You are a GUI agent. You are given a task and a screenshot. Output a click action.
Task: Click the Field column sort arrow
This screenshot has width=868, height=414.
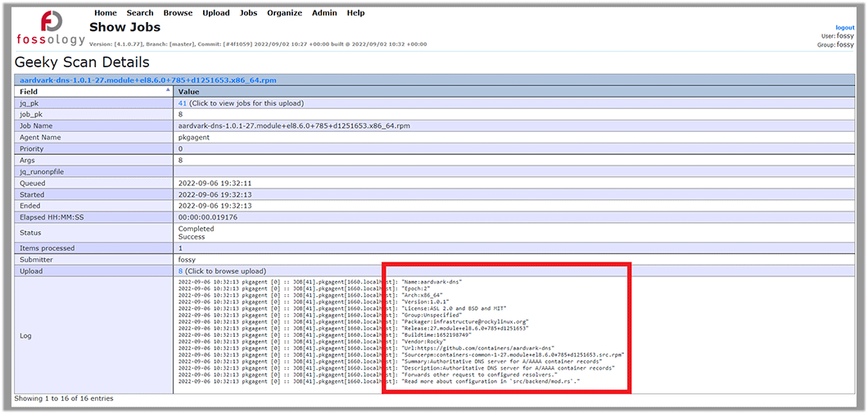[x=169, y=91]
